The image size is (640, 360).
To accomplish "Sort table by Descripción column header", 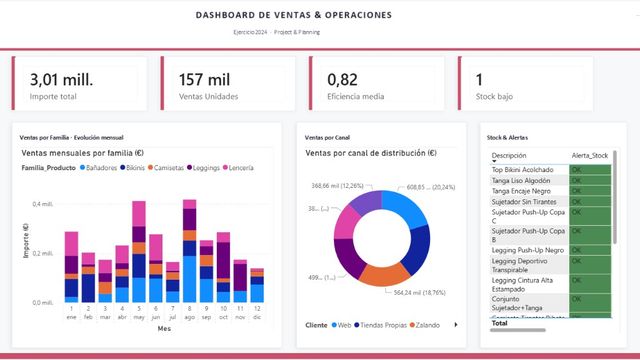I will pos(509,156).
